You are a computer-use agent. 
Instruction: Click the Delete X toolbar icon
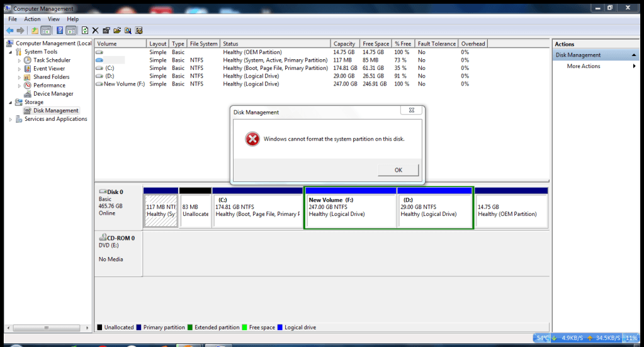95,30
